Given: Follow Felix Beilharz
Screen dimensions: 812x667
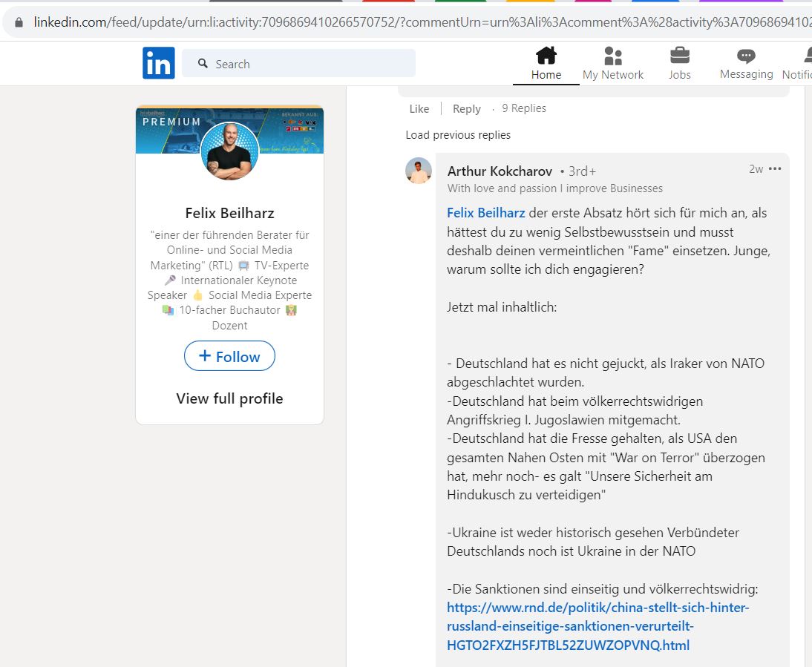Looking at the screenshot, I should [229, 356].
